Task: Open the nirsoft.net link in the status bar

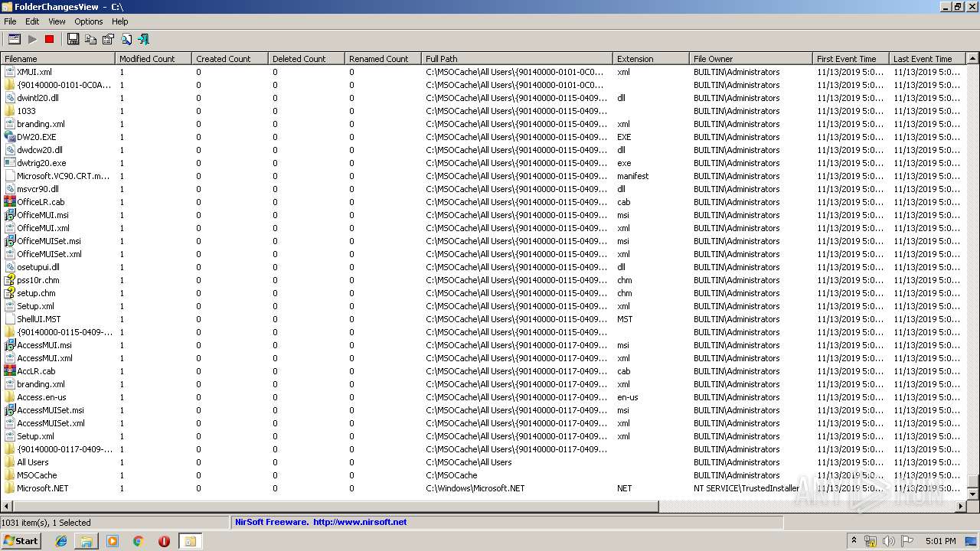Action: [x=359, y=522]
